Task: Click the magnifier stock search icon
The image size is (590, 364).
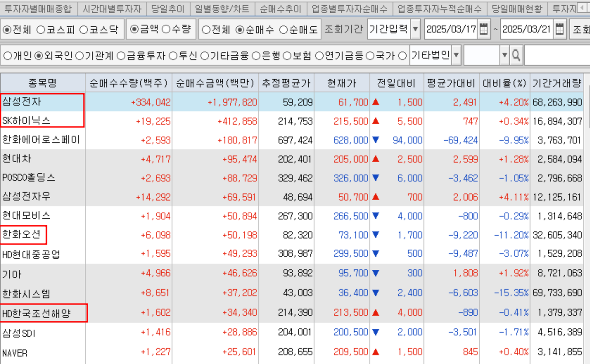Action: click(516, 56)
